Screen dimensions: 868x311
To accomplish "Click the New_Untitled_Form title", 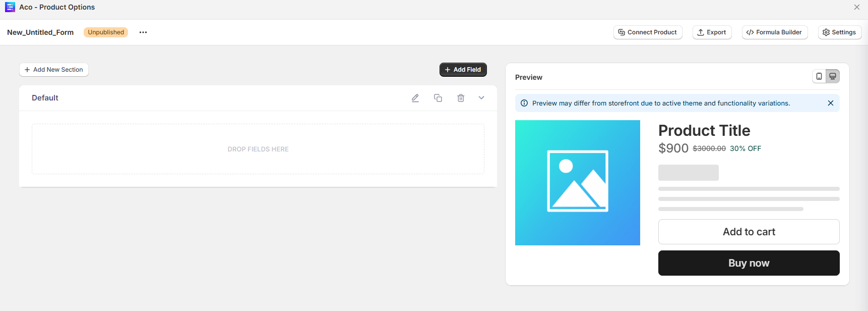I will pyautogui.click(x=40, y=32).
